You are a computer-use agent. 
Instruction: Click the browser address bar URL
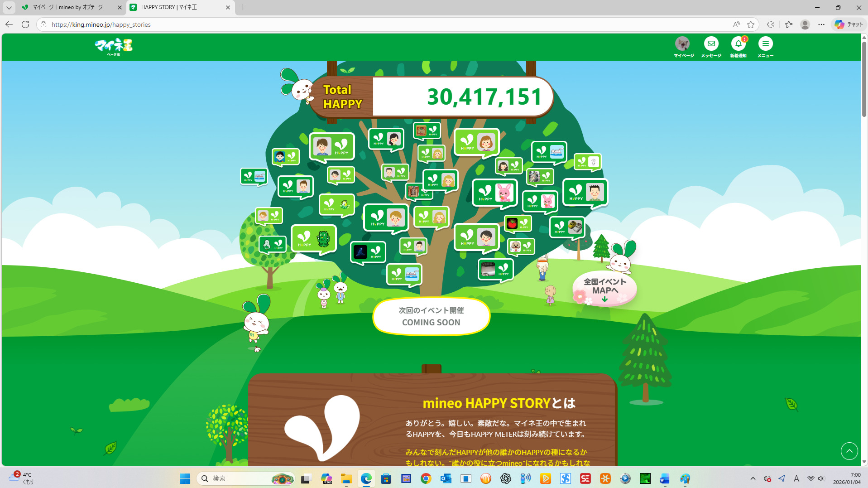(101, 24)
